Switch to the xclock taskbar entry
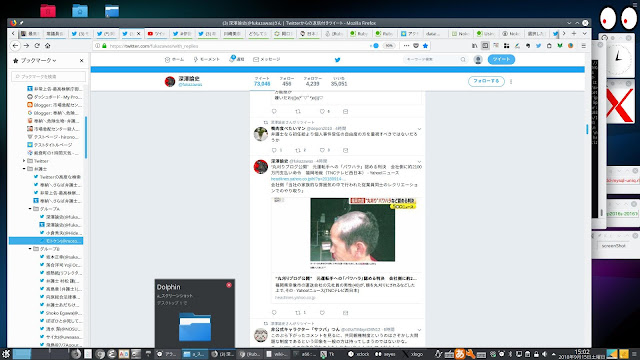Screen dimensions: 640x360 tap(358, 354)
